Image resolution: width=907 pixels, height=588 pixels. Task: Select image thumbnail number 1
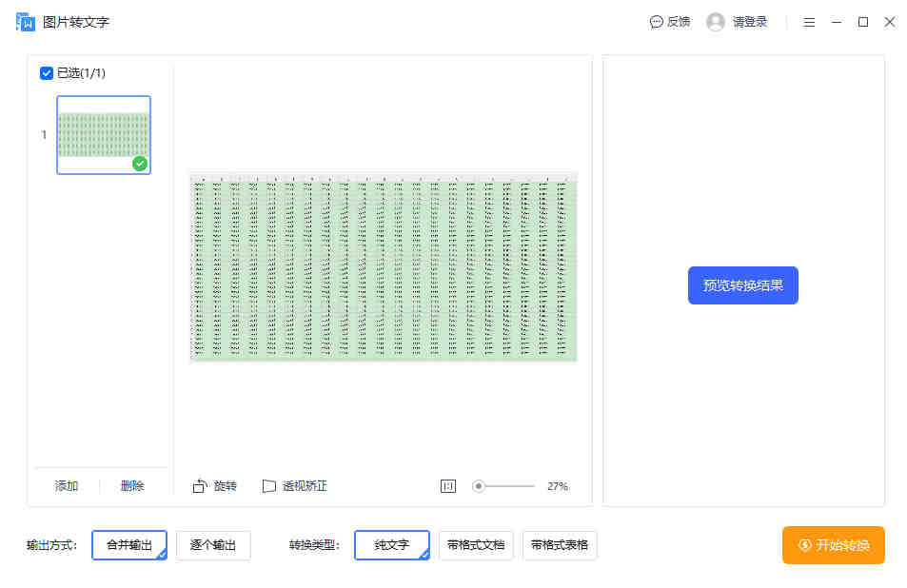tap(104, 135)
